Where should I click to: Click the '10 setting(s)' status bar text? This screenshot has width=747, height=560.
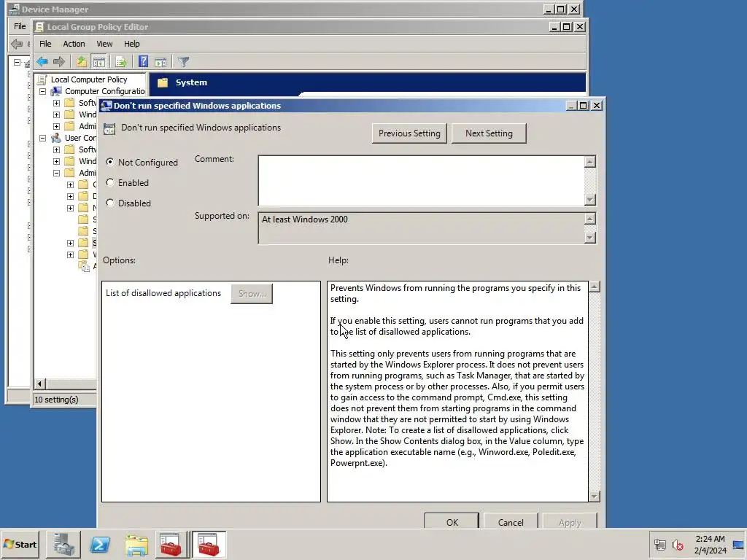[x=56, y=400]
